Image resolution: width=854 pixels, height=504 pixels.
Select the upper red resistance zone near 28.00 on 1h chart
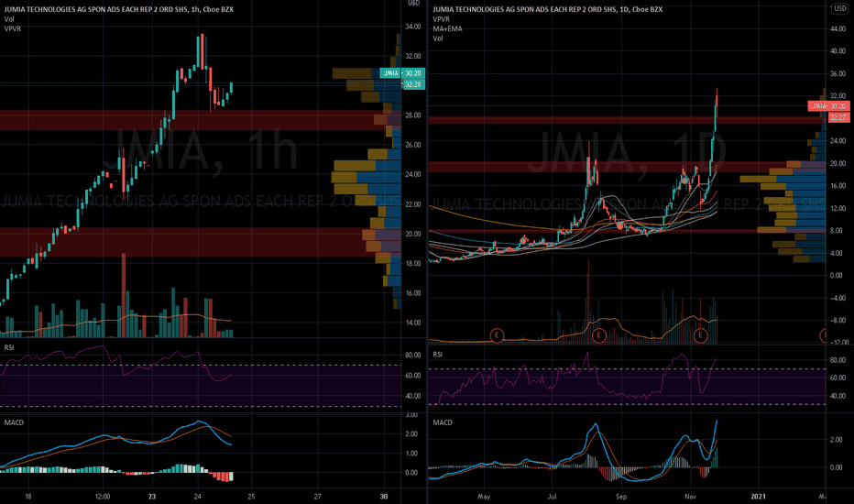coord(201,120)
